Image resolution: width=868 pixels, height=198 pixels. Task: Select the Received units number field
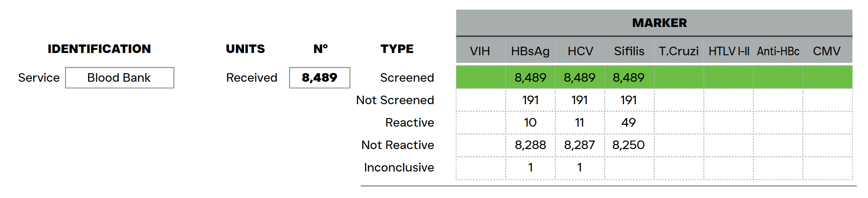tap(319, 78)
